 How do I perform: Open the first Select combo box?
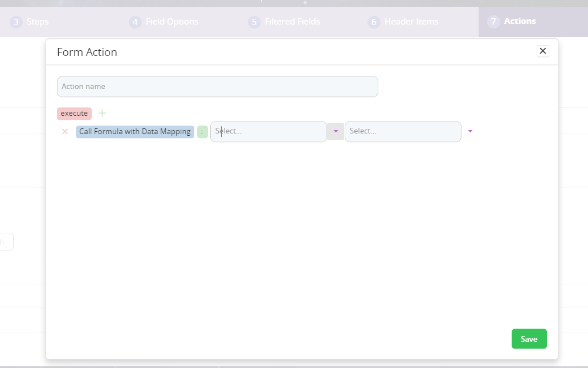268,131
